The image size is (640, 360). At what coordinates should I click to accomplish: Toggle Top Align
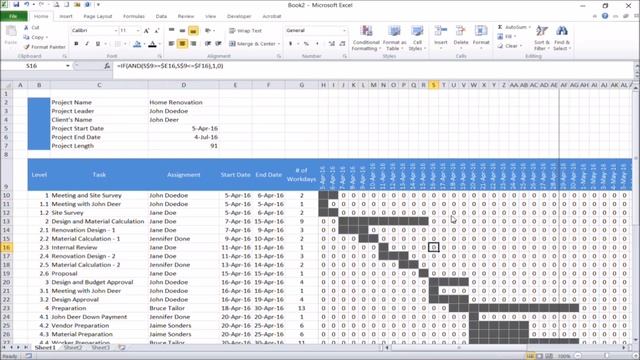[172, 31]
